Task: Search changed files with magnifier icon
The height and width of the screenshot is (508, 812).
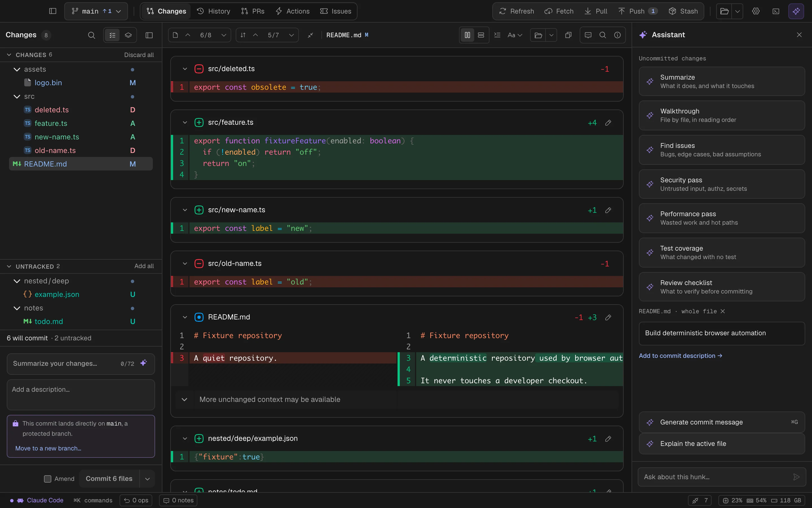Action: 91,35
